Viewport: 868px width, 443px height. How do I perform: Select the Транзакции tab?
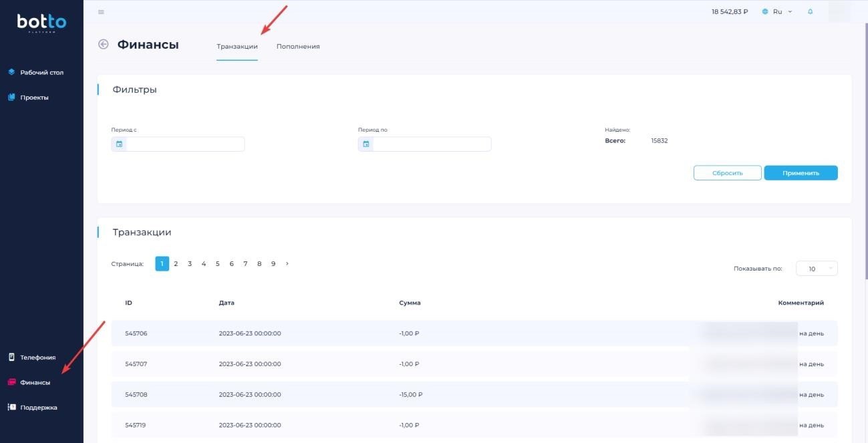[x=237, y=47]
